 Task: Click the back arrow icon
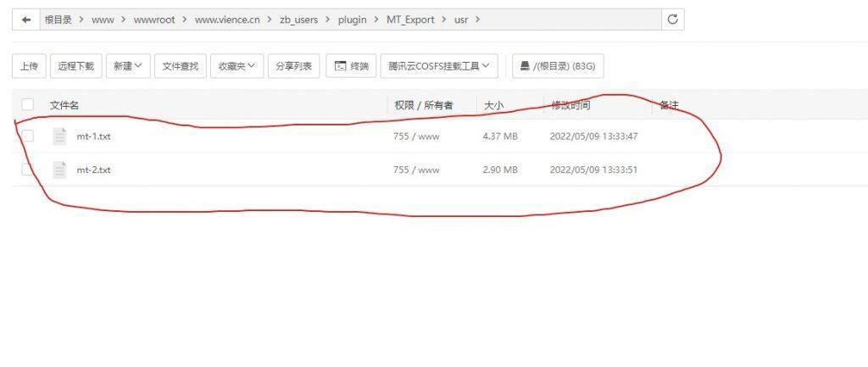point(27,19)
